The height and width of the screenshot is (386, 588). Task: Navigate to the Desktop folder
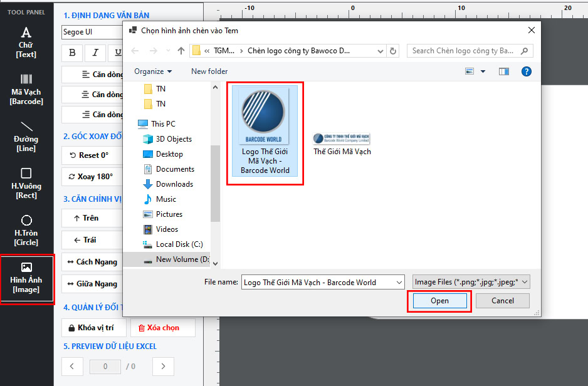tap(163, 154)
